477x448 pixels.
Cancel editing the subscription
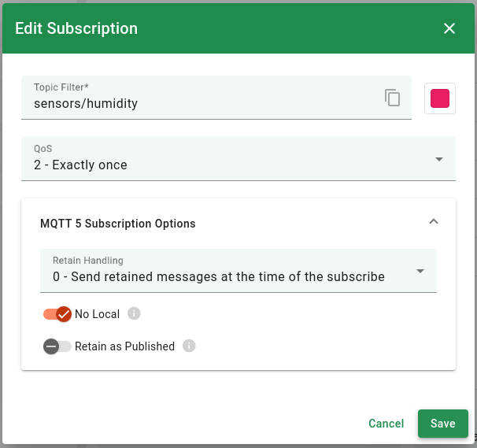point(386,424)
